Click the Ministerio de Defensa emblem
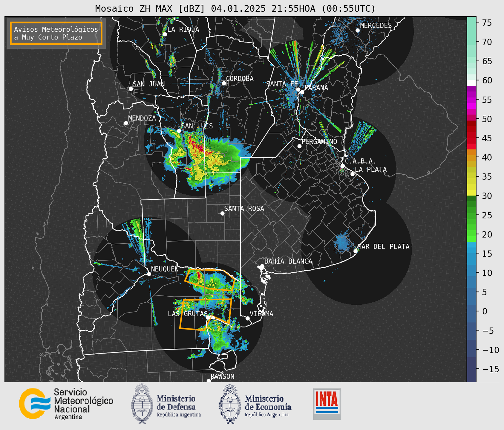Viewport: 504px width, 430px height. point(142,403)
